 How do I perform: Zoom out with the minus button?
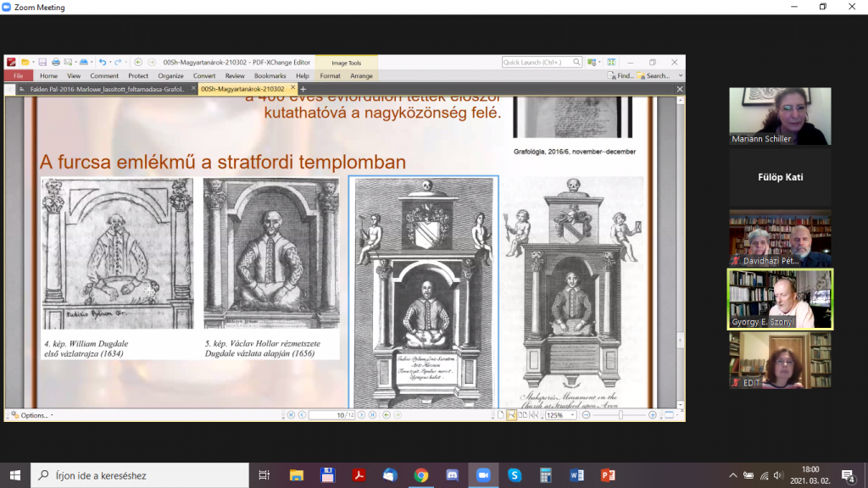[x=587, y=415]
